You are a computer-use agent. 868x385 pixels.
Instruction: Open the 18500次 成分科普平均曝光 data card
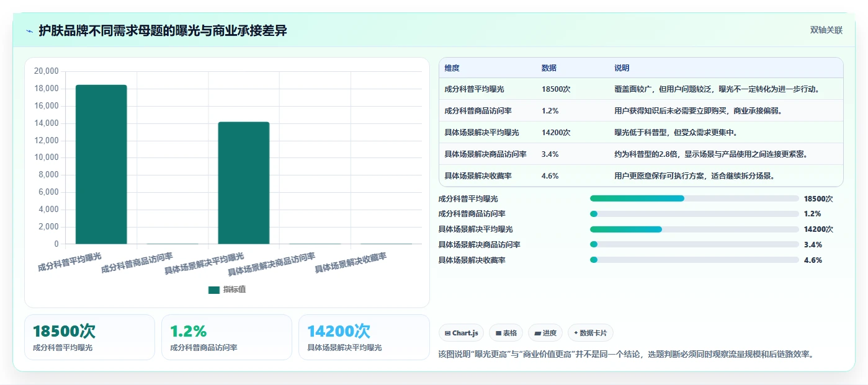pyautogui.click(x=89, y=337)
